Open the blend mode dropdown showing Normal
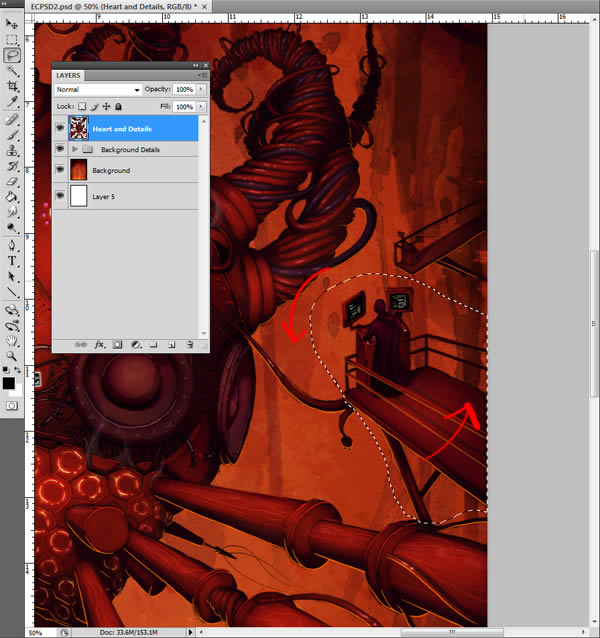The image size is (600, 638). (98, 90)
